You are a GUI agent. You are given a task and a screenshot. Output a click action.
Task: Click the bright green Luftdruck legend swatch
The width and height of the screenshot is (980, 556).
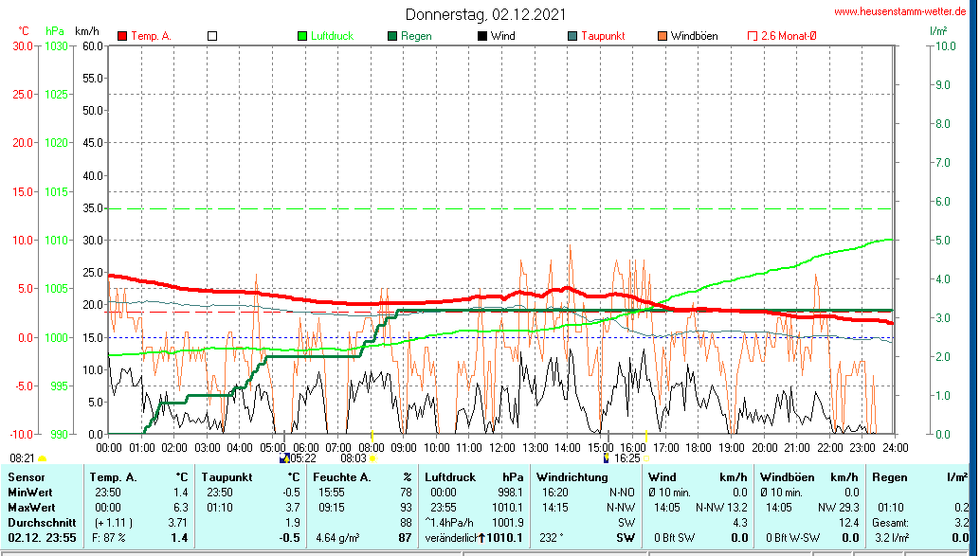click(302, 36)
